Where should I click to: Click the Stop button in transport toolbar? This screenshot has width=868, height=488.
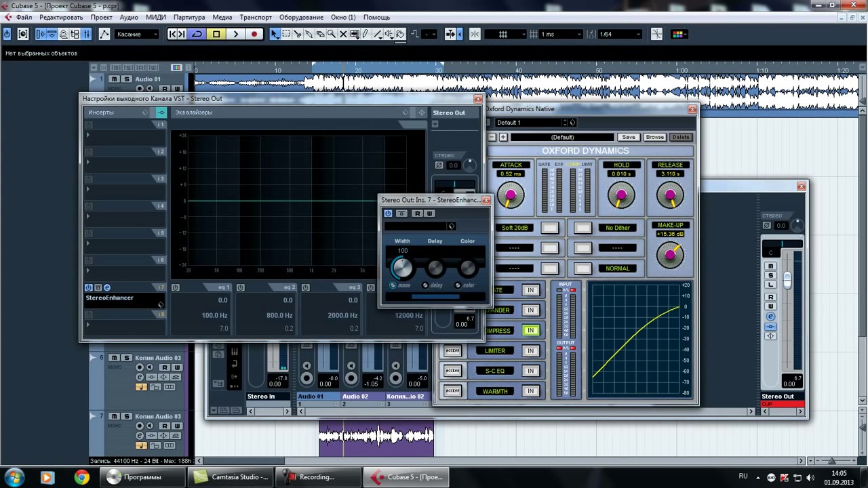tap(216, 34)
